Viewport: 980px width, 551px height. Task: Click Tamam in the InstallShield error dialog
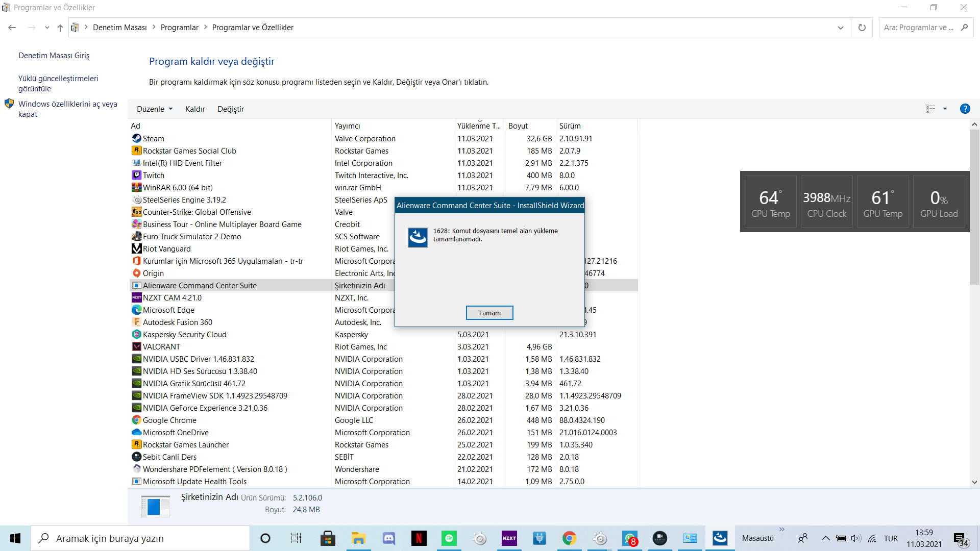[x=489, y=313]
